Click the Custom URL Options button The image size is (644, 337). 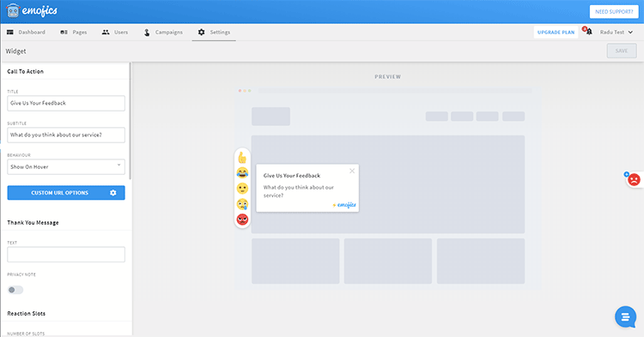click(x=66, y=193)
